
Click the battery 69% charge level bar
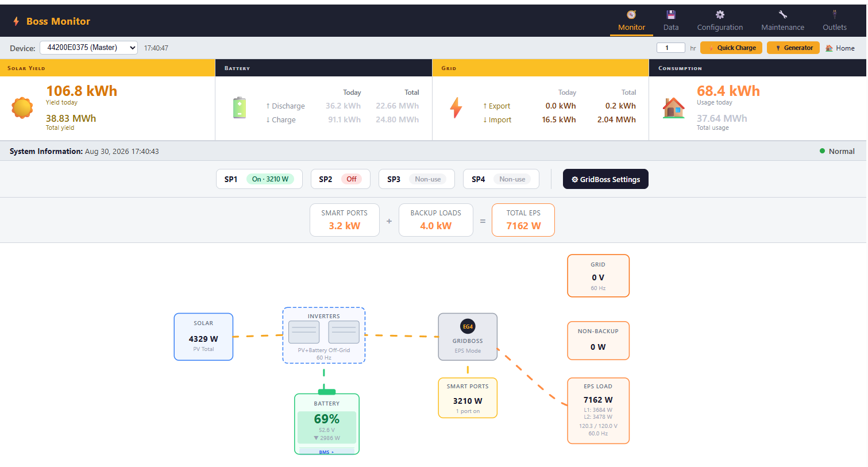(x=327, y=427)
